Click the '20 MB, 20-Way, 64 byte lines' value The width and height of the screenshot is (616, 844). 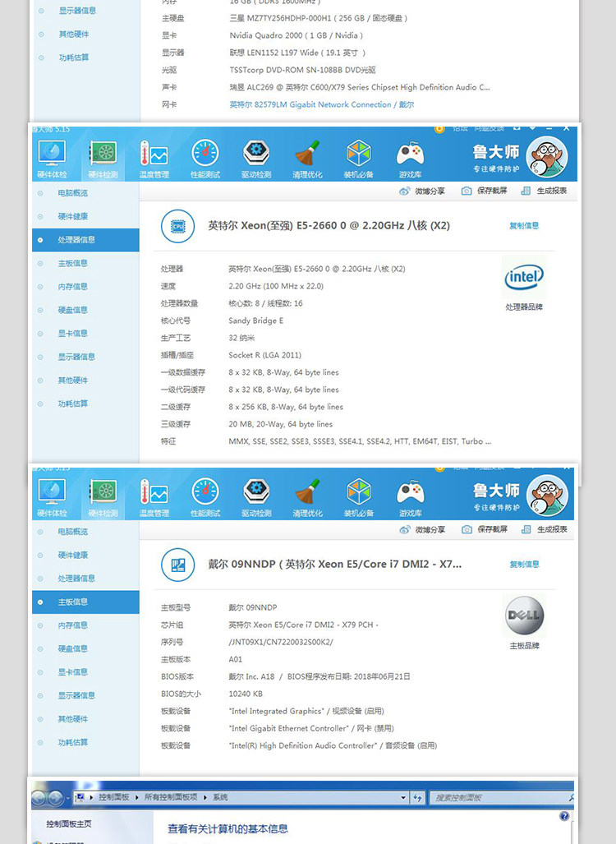coord(280,424)
